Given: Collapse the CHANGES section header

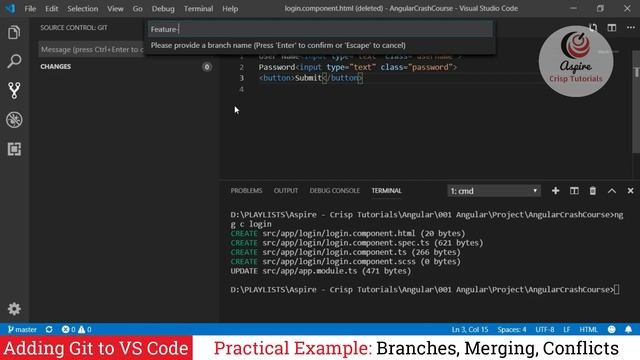Looking at the screenshot, I should tap(56, 67).
